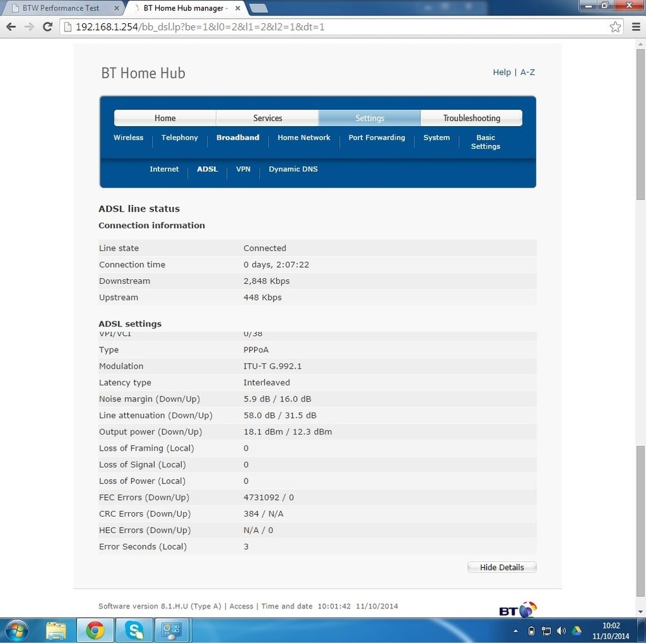The image size is (646, 644).
Task: Open the Home main tab
Action: [x=165, y=118]
